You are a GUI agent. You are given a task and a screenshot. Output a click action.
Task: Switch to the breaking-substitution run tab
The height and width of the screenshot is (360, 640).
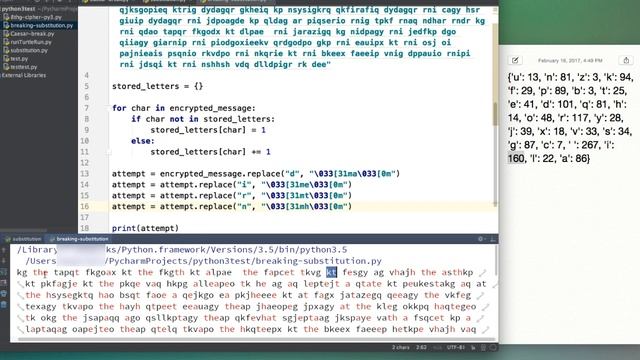(x=79, y=239)
